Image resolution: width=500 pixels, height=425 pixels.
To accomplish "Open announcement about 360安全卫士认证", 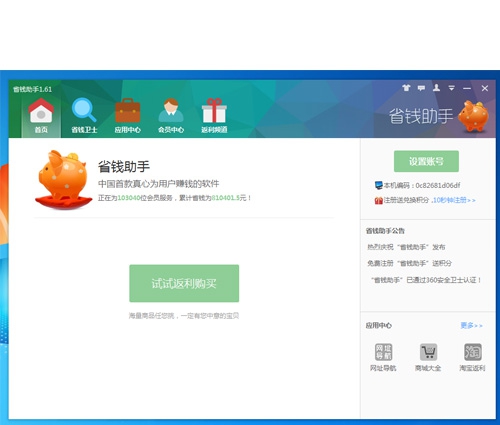I will (x=426, y=280).
